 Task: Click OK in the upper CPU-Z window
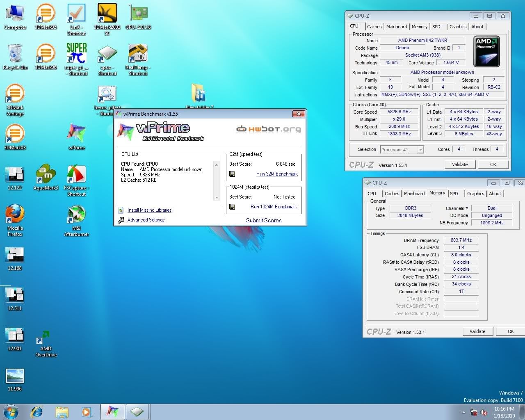point(493,164)
